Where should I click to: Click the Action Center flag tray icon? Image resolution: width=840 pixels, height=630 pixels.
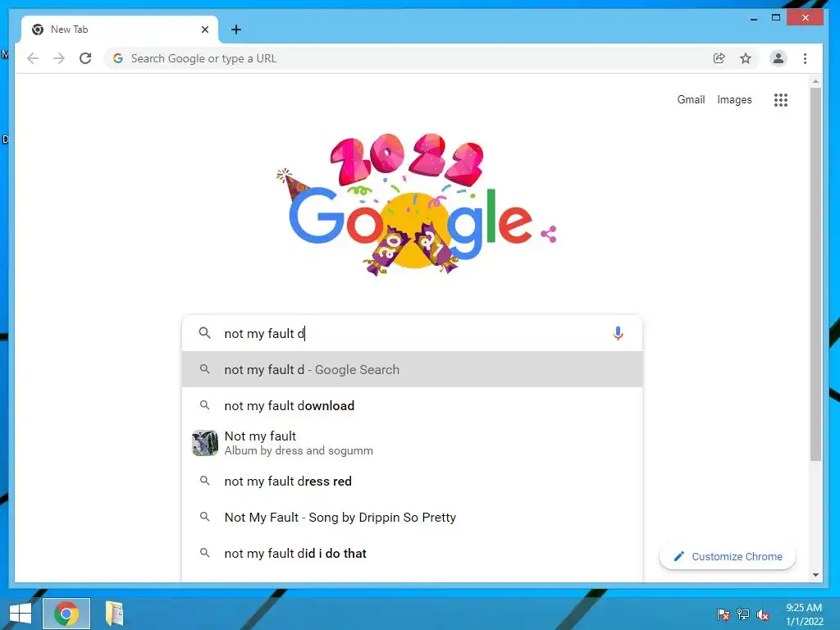(723, 614)
